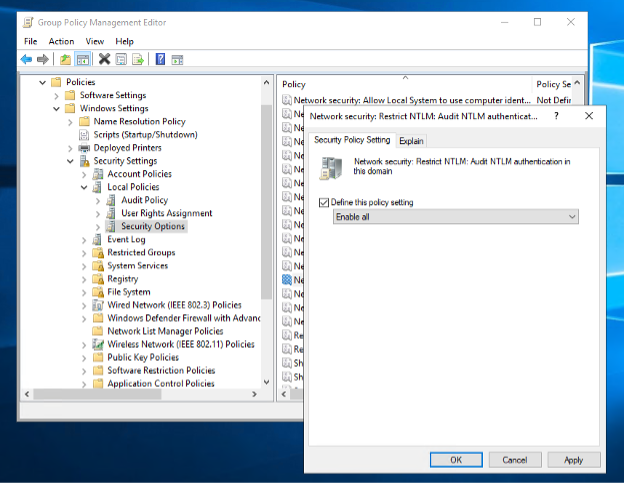Expand the Audit Policy tree node
Image resolution: width=624 pixels, height=484 pixels.
(98, 200)
